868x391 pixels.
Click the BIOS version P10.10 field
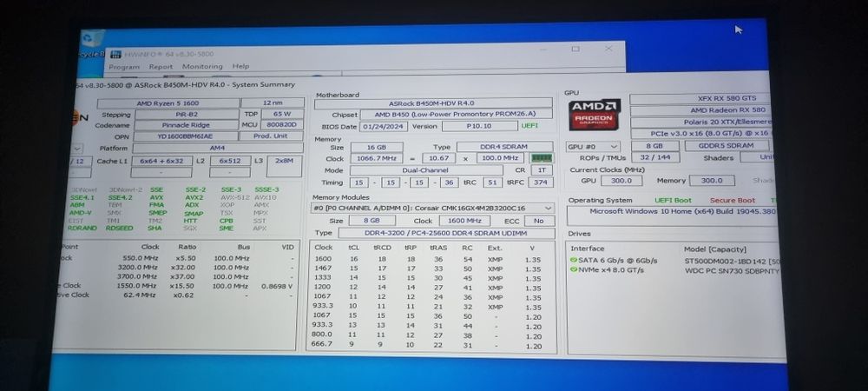pyautogui.click(x=480, y=126)
